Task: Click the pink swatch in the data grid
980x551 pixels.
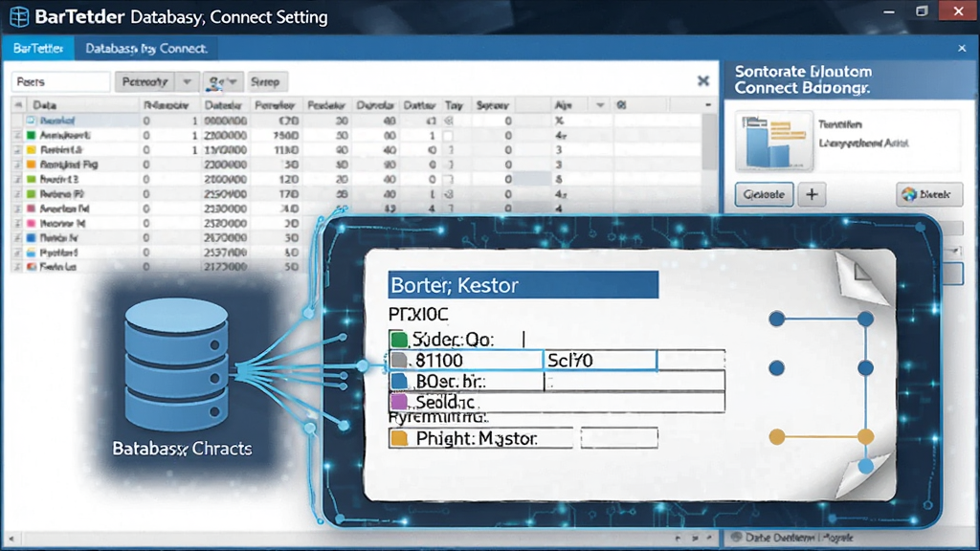Action: [31, 223]
